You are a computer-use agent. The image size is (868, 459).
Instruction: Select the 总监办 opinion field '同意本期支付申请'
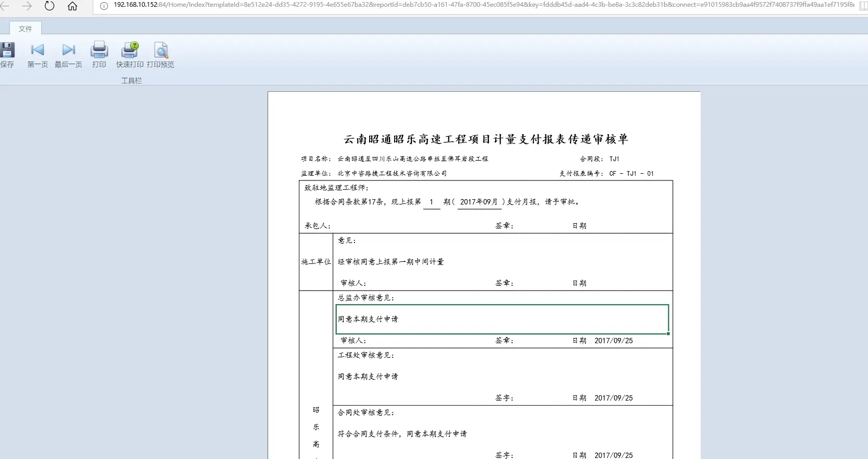click(x=502, y=319)
